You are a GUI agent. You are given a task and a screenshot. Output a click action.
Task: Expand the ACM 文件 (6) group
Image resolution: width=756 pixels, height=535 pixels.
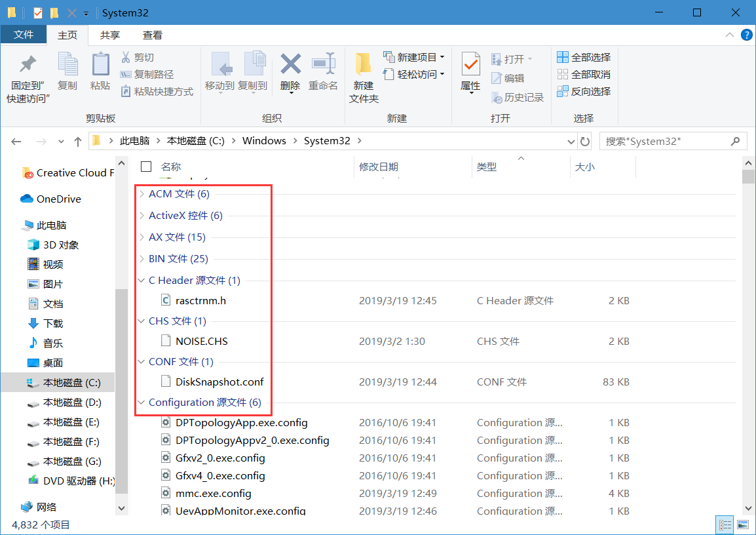(142, 194)
